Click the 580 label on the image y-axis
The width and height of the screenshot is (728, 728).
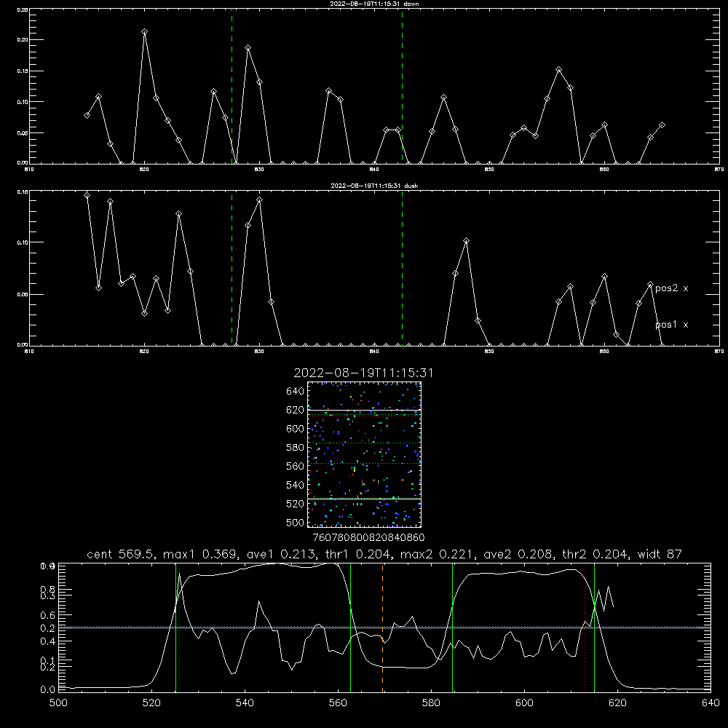[296, 448]
